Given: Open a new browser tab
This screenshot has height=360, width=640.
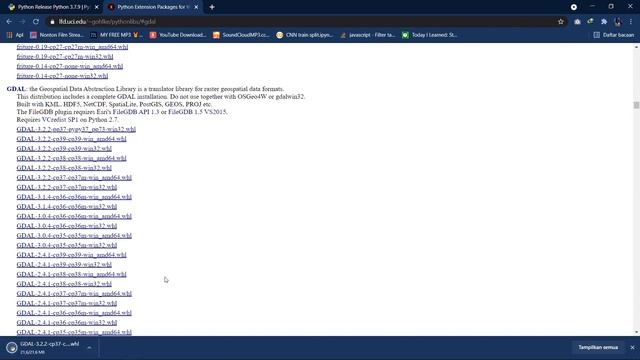Looking at the screenshot, I should [x=212, y=7].
